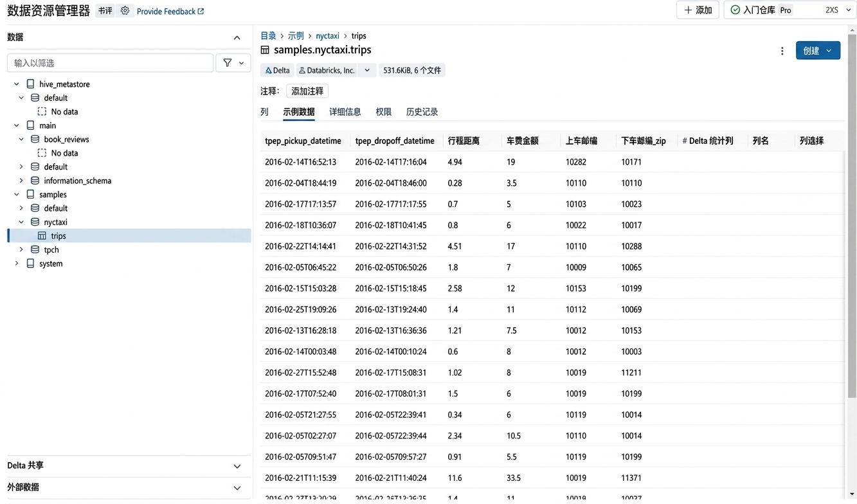Select default under samples catalog
The width and height of the screenshot is (857, 504).
(56, 208)
